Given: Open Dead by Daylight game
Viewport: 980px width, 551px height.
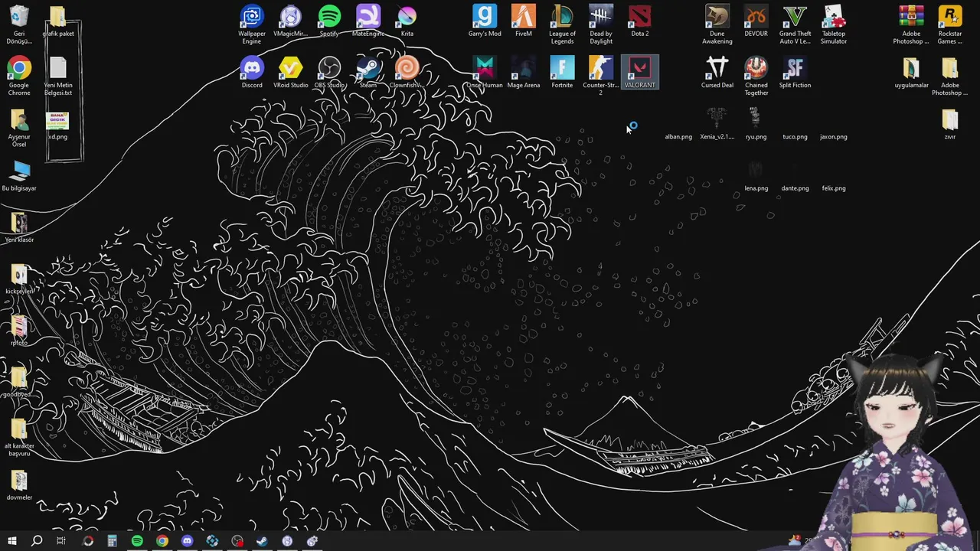Looking at the screenshot, I should click(601, 24).
